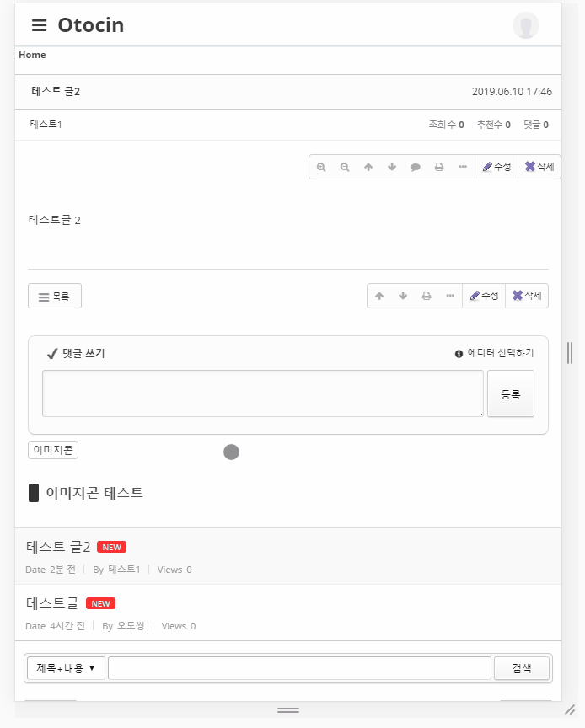585x728 pixels.
Task: Click the comment text area
Action: click(263, 393)
